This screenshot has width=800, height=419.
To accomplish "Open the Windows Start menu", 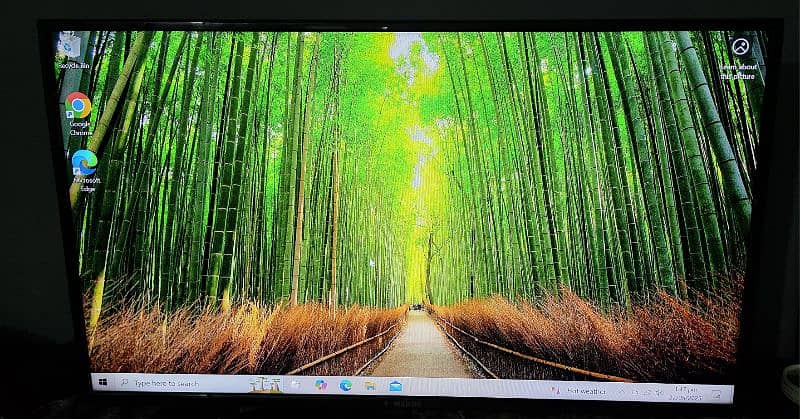I will click(x=101, y=381).
